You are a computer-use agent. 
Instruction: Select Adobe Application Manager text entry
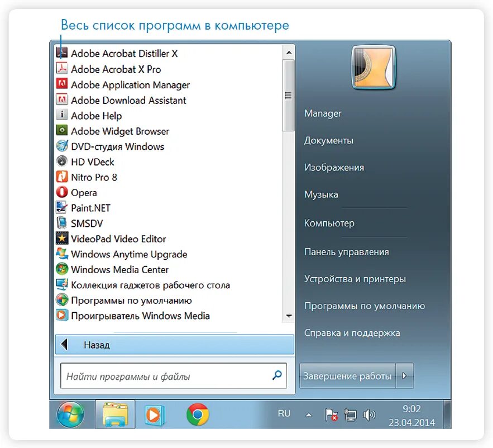[x=131, y=85]
